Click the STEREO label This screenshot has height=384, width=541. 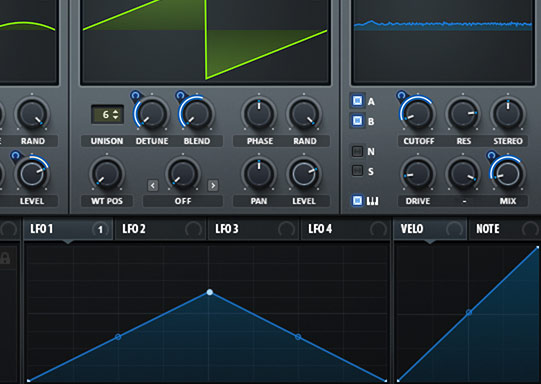pyautogui.click(x=508, y=141)
